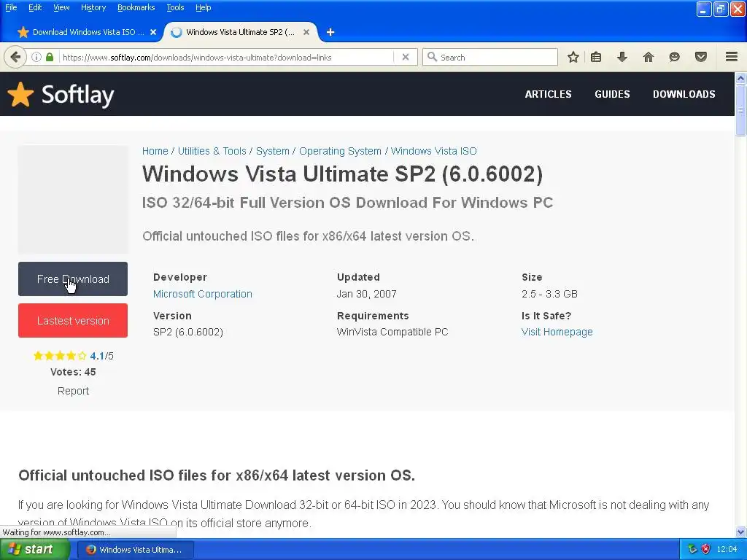Click the '2.5 - 3.3 GB' size value
Viewport: 747px width, 560px height.
coord(549,294)
